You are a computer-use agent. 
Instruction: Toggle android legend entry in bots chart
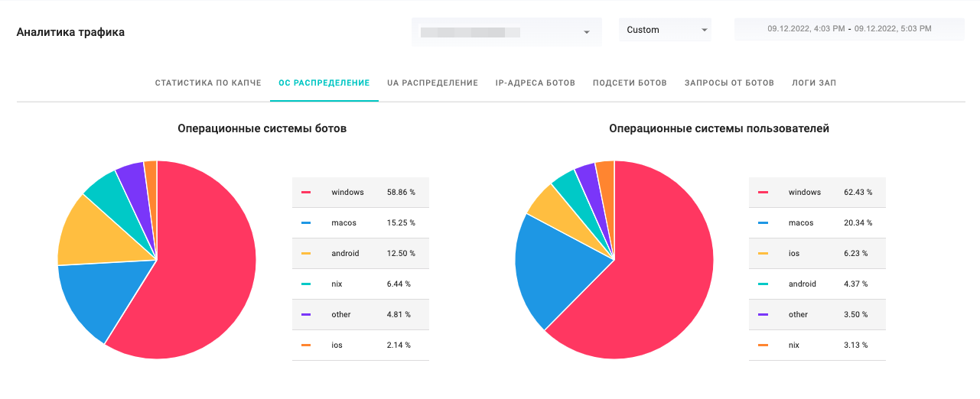tap(345, 254)
